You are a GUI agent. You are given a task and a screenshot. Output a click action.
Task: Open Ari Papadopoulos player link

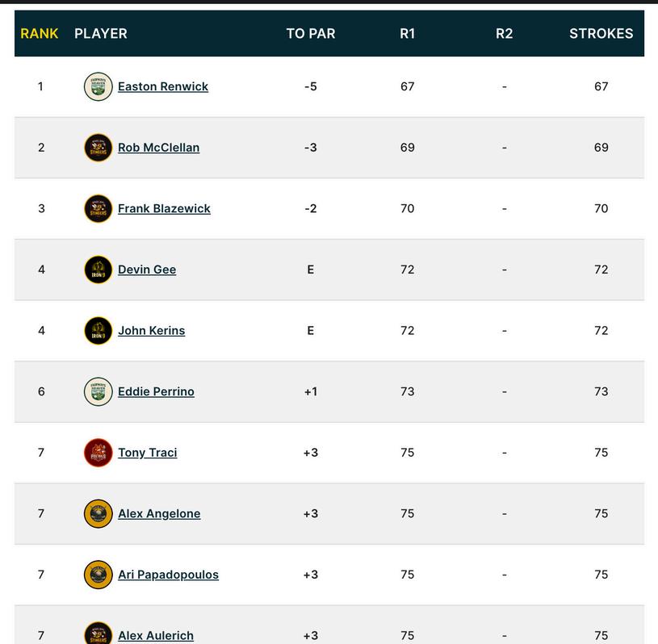point(168,575)
